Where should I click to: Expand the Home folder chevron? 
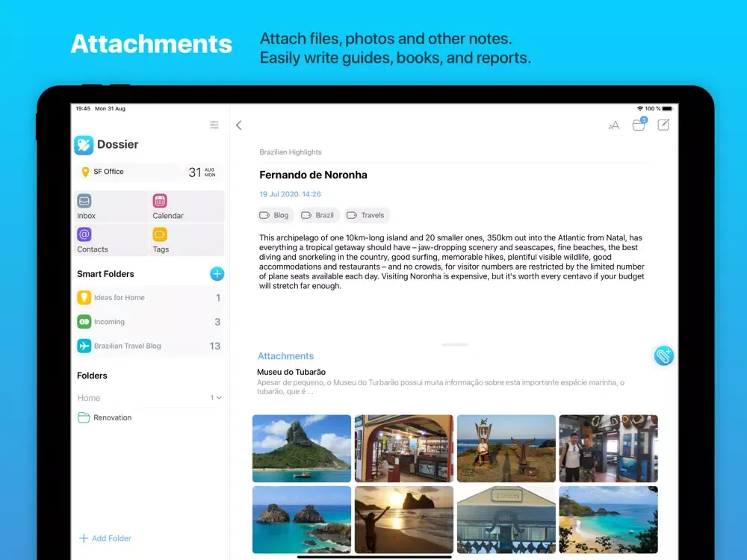point(219,398)
